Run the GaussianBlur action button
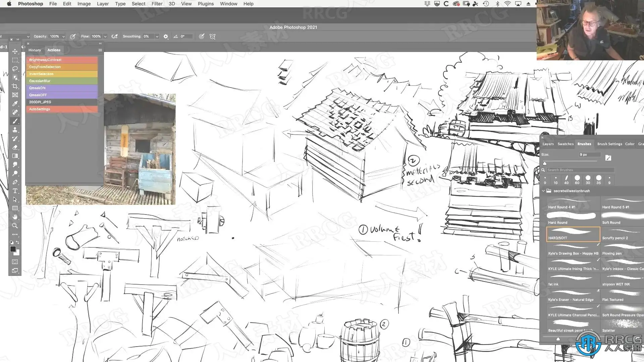The width and height of the screenshot is (644, 362). [62, 81]
